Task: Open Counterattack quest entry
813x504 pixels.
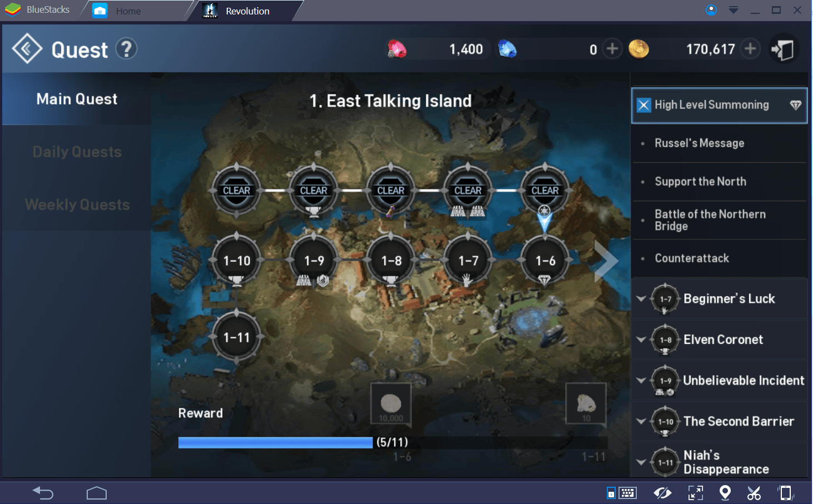Action: click(720, 258)
